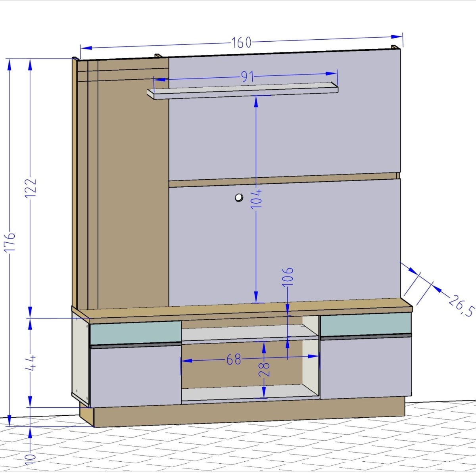The width and height of the screenshot is (476, 476).
Task: Select the 10 plinth height dimension
Action: 31,459
